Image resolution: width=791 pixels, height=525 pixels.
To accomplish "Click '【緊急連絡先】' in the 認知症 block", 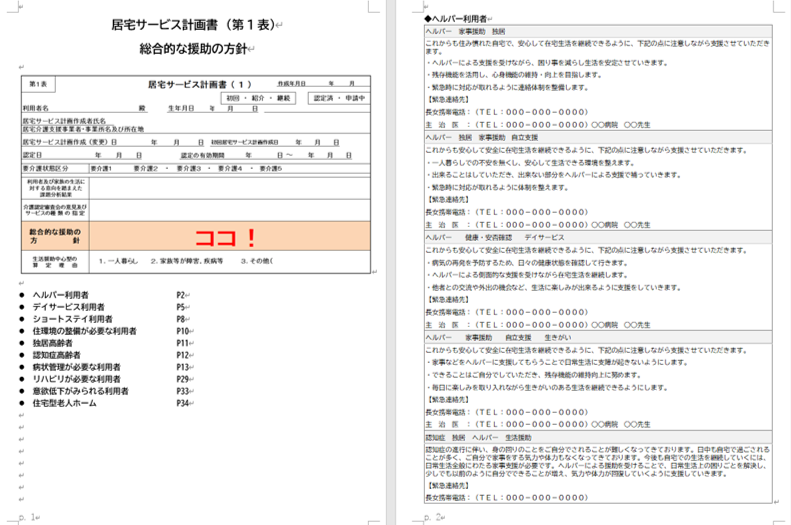I will (447, 486).
